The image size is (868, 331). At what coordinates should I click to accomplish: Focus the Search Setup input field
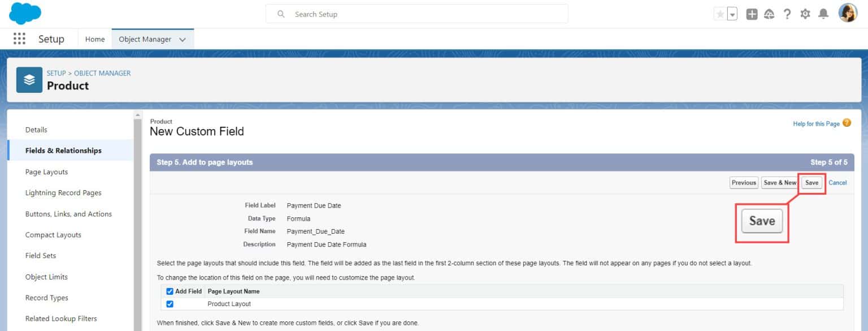(x=417, y=14)
